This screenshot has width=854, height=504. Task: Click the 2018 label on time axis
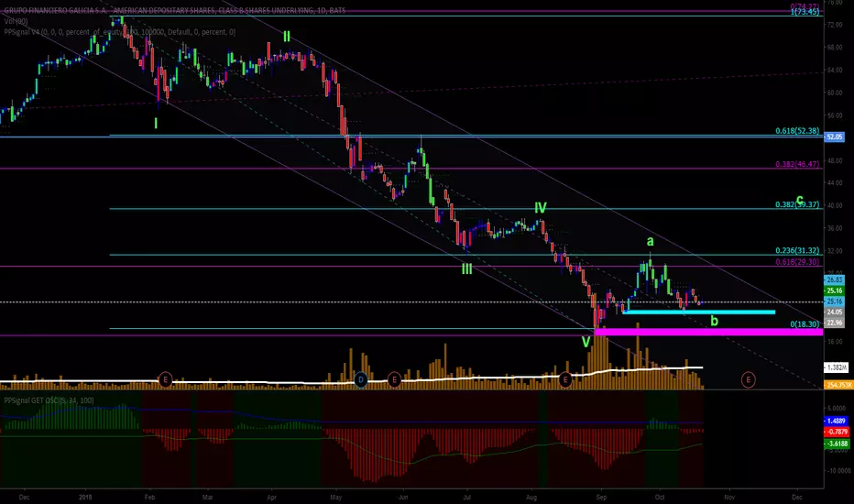coord(85,497)
